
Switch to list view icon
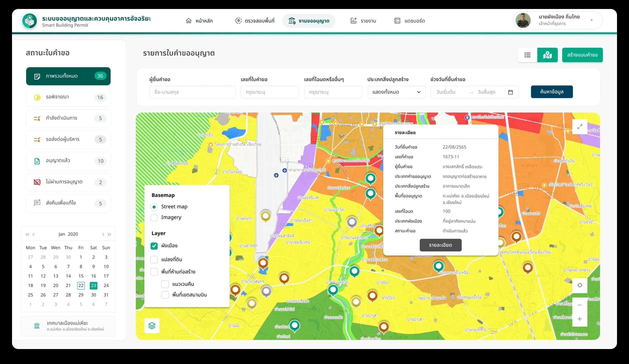point(528,55)
